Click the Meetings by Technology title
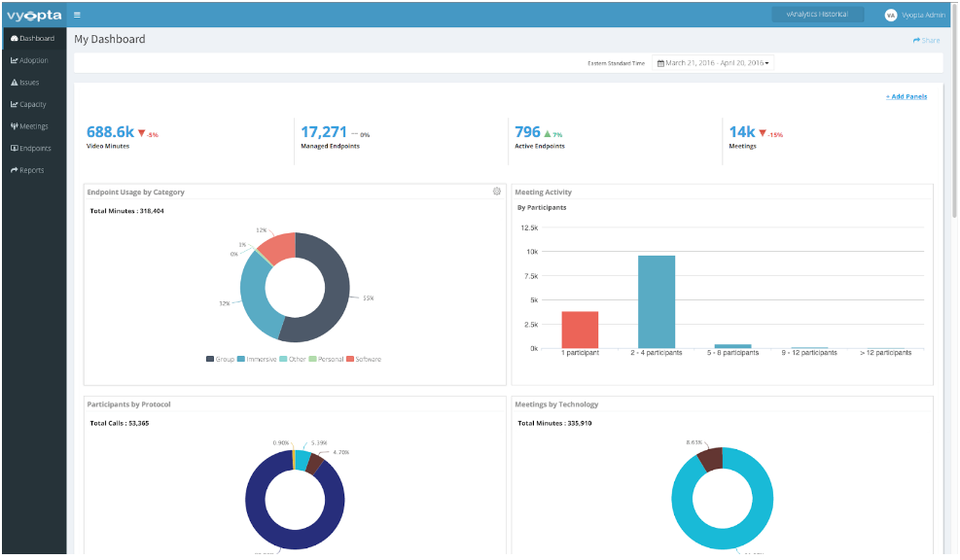960x560 pixels. [x=556, y=404]
